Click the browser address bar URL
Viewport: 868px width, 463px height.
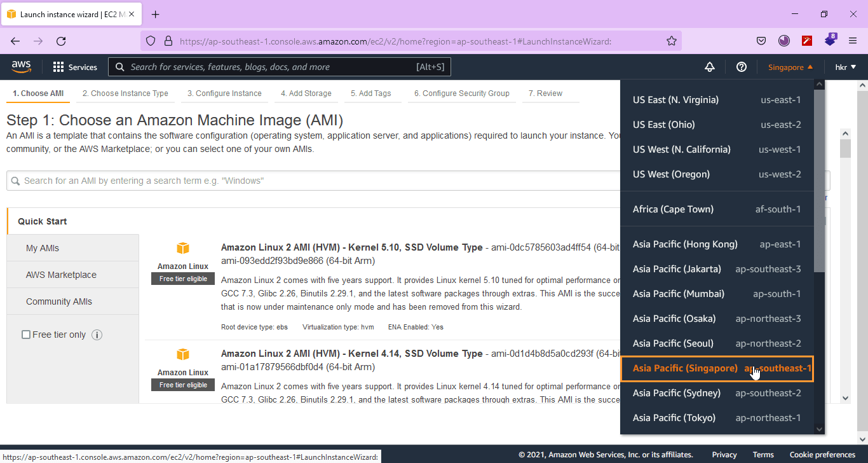(395, 41)
